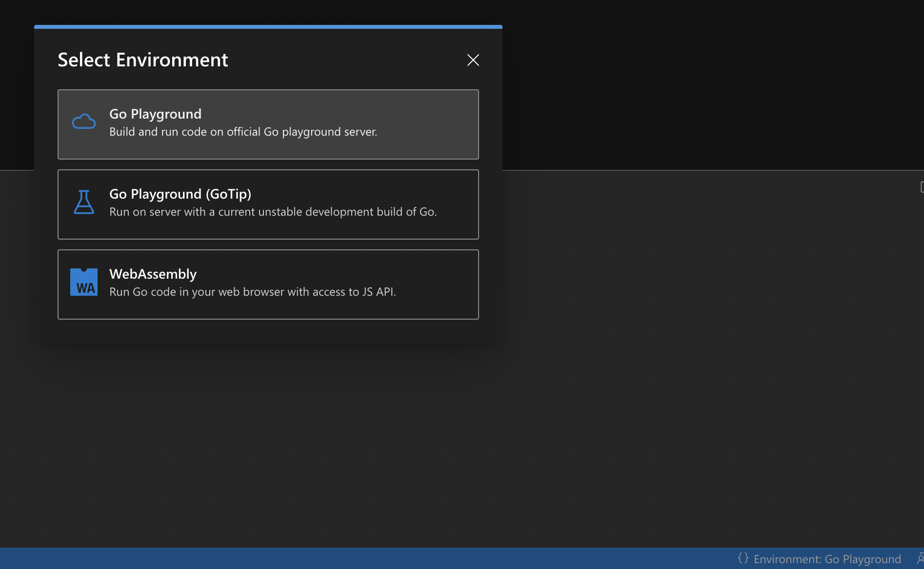Click the Environment indicator icon in status bar
924x569 pixels.
point(743,559)
